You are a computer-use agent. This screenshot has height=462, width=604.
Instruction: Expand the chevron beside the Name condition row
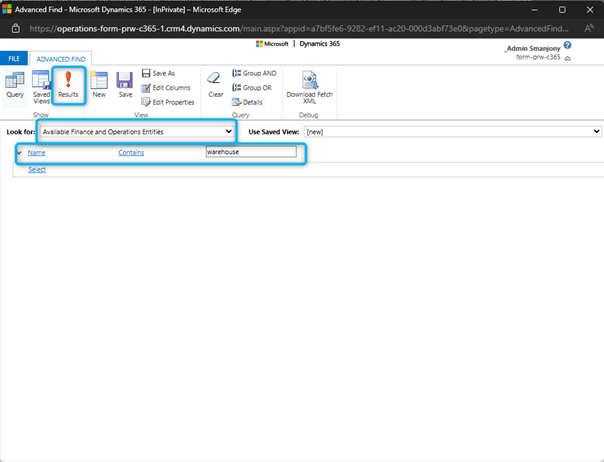point(19,152)
